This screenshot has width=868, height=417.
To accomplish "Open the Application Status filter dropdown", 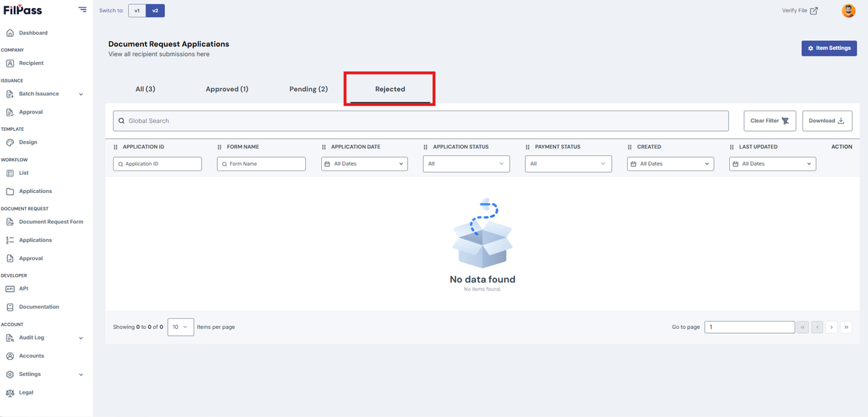I will tap(467, 164).
